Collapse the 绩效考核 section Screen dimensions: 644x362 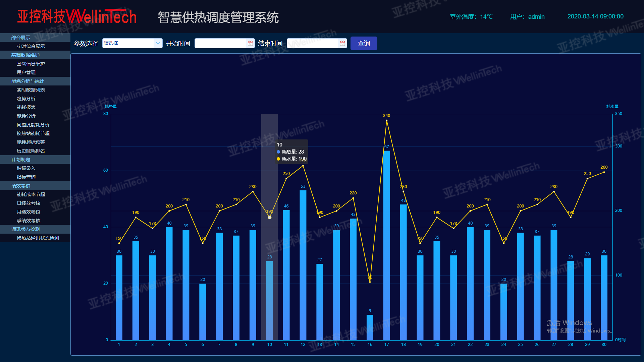(35, 186)
